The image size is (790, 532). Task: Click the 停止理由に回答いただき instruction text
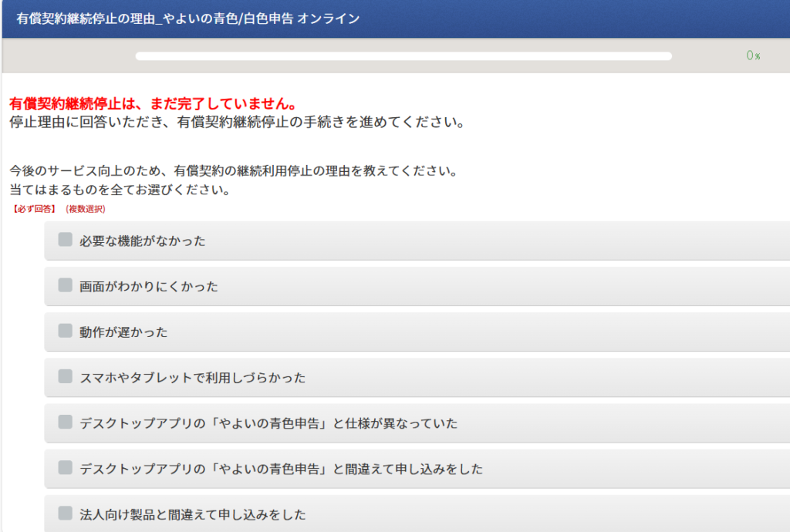pos(236,123)
